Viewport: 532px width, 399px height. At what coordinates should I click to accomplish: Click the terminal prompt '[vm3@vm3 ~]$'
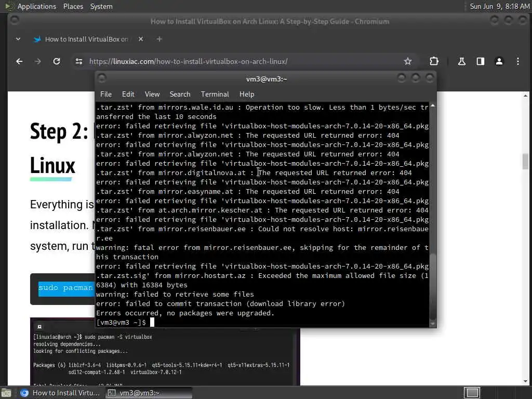[x=121, y=322]
